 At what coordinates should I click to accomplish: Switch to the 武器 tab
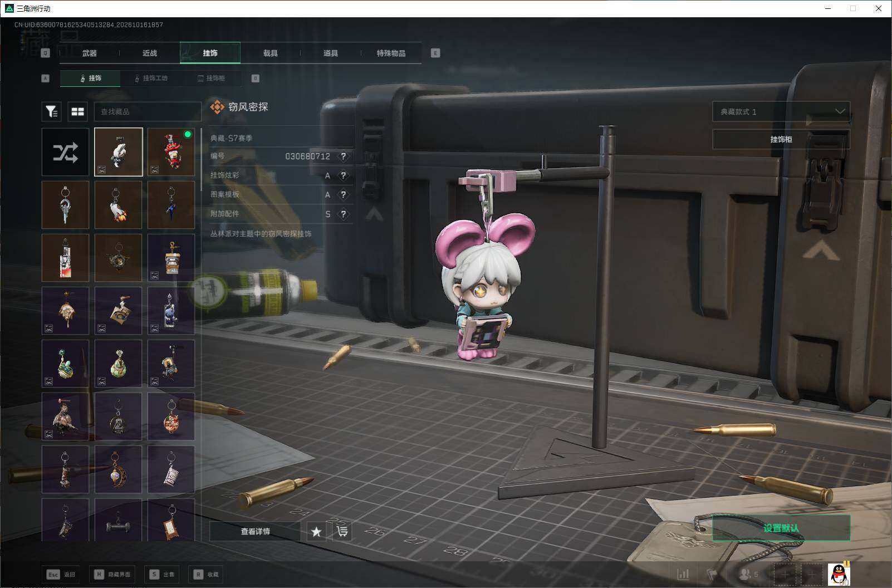tap(90, 53)
